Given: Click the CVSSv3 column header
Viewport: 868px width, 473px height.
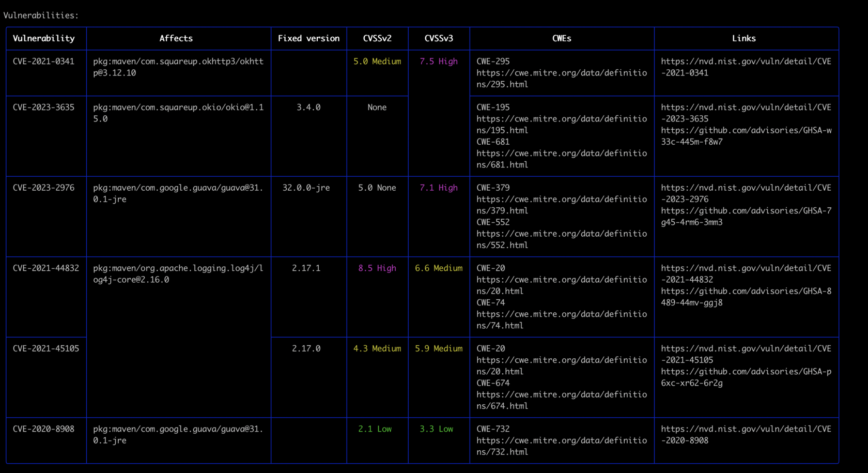Looking at the screenshot, I should [x=439, y=38].
